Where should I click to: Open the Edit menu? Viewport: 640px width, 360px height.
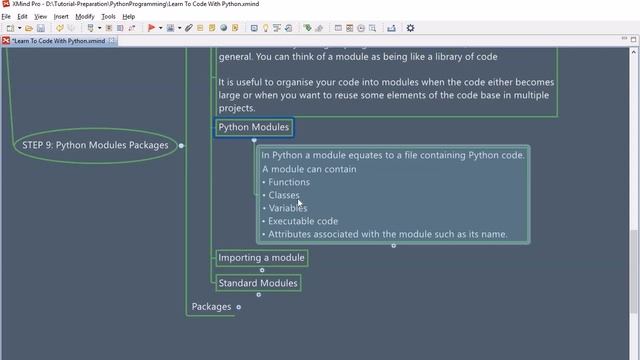point(22,17)
